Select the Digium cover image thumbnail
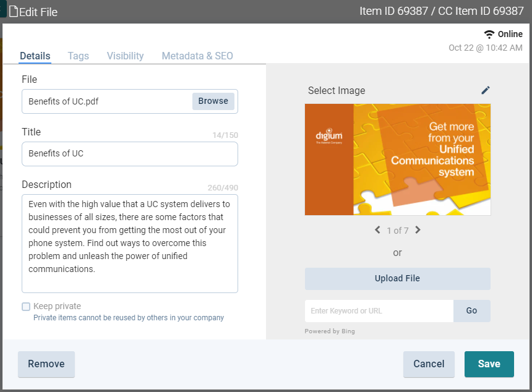The height and width of the screenshot is (392, 532). 397,160
